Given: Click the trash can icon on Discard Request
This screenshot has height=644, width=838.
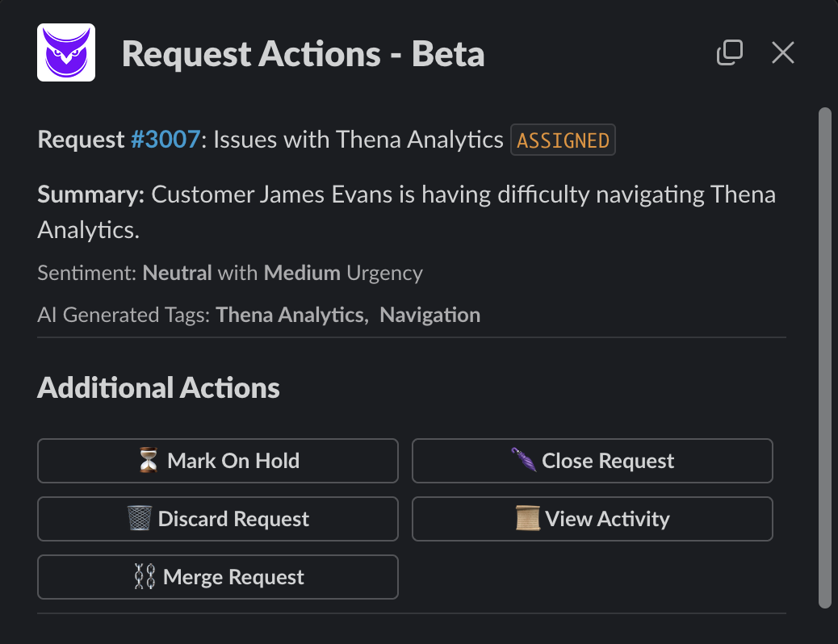Looking at the screenshot, I should pos(140,518).
